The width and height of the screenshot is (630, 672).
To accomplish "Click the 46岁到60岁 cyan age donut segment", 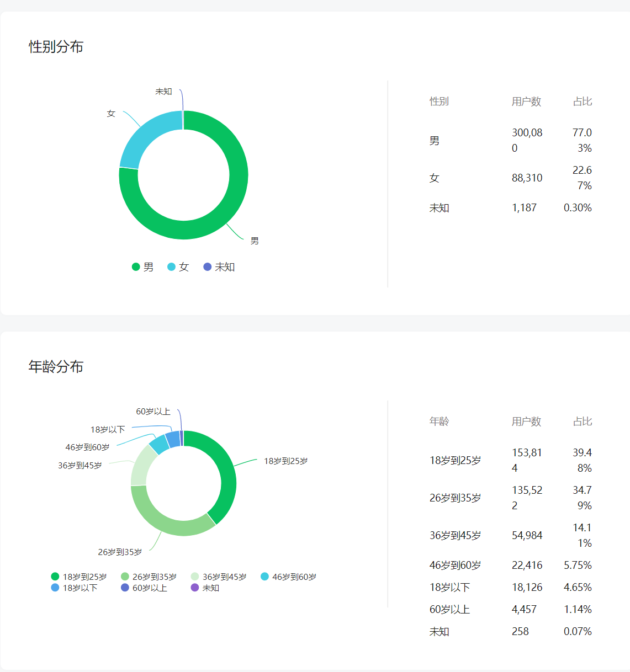I will [x=160, y=445].
